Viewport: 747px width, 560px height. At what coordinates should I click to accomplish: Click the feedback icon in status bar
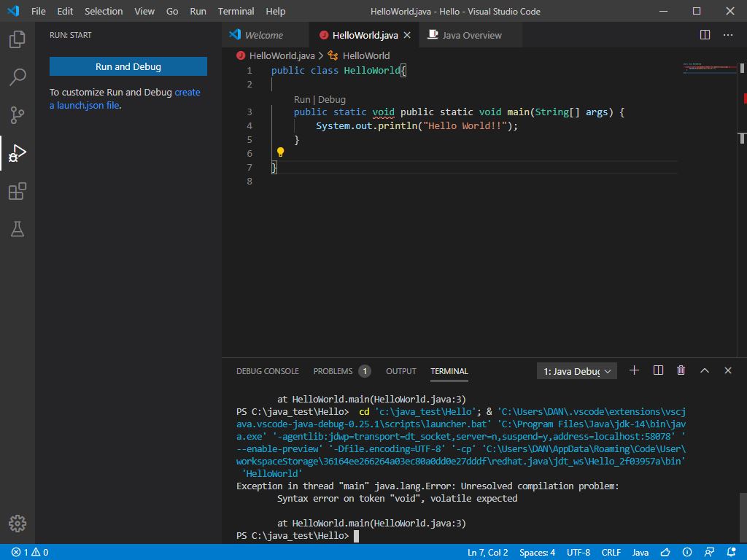709,553
